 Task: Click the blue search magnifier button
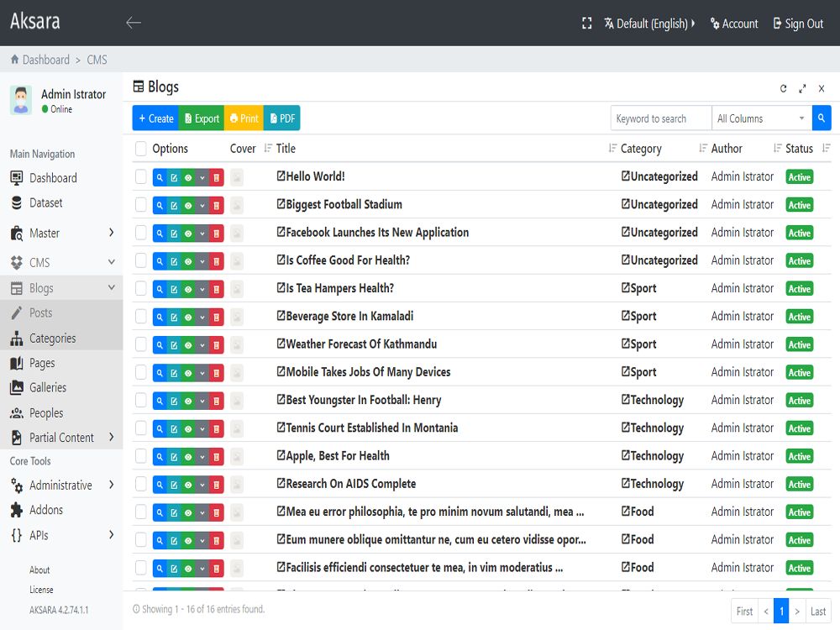coord(822,118)
